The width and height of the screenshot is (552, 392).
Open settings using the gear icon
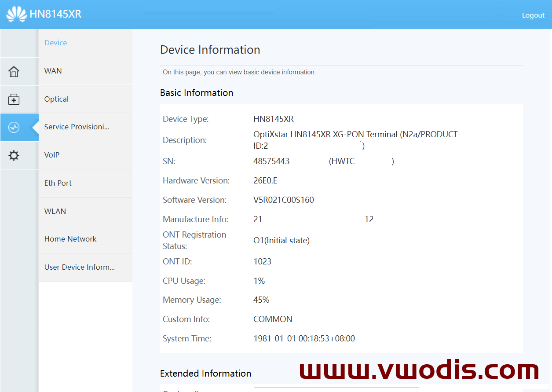[14, 155]
